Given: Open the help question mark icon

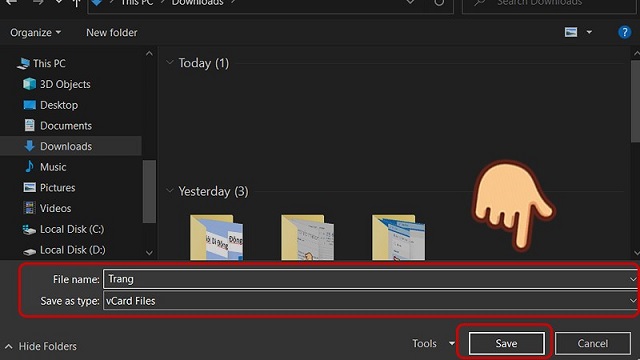Looking at the screenshot, I should click(624, 32).
